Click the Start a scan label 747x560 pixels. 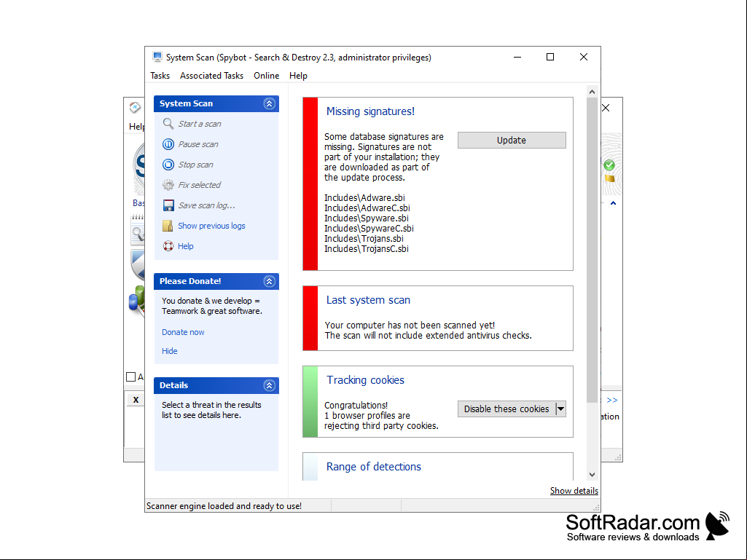coord(200,124)
